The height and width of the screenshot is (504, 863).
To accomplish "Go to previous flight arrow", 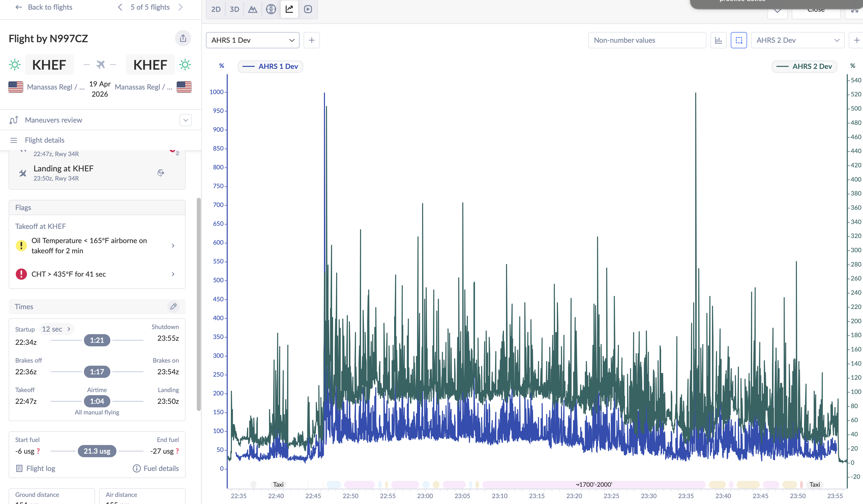I will pos(120,7).
